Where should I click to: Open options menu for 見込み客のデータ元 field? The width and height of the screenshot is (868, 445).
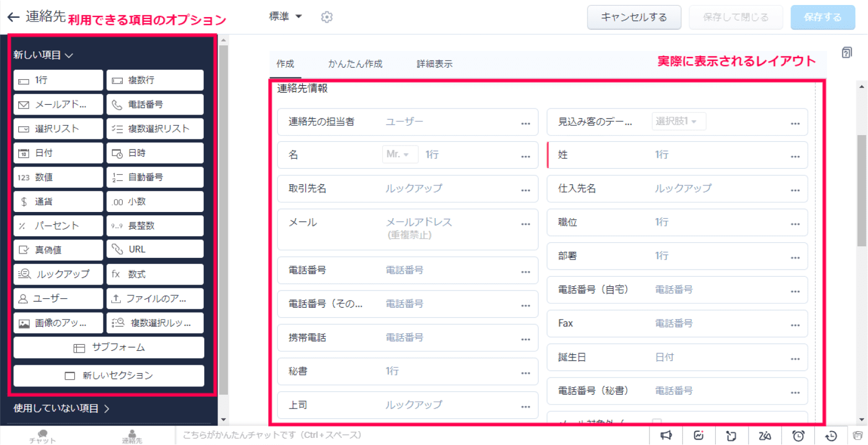tap(795, 123)
